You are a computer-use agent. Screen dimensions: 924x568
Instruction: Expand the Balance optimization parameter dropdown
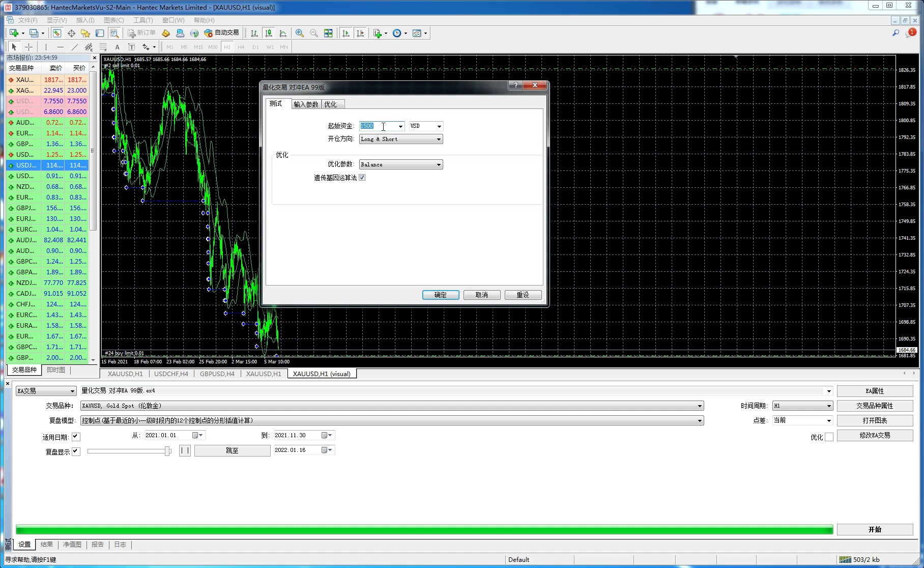(401, 164)
